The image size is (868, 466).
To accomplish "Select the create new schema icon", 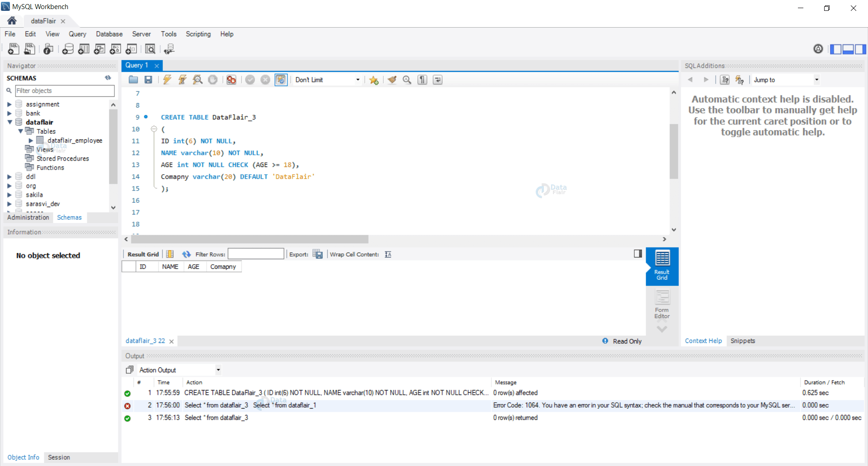I will [68, 49].
